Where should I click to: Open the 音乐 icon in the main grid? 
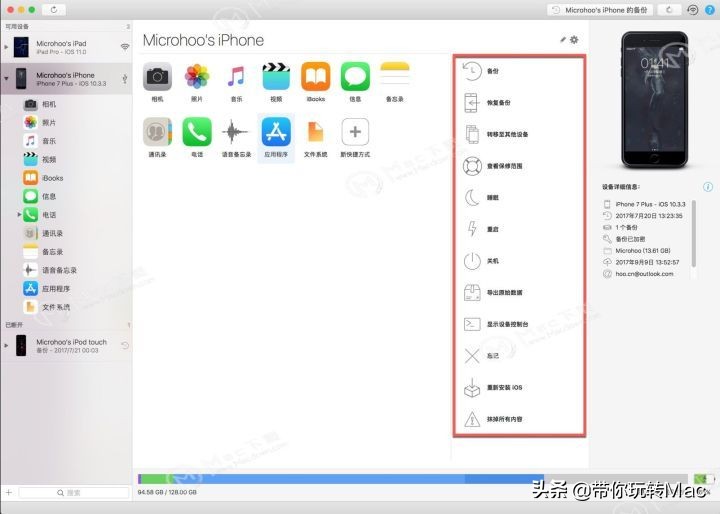pyautogui.click(x=236, y=77)
